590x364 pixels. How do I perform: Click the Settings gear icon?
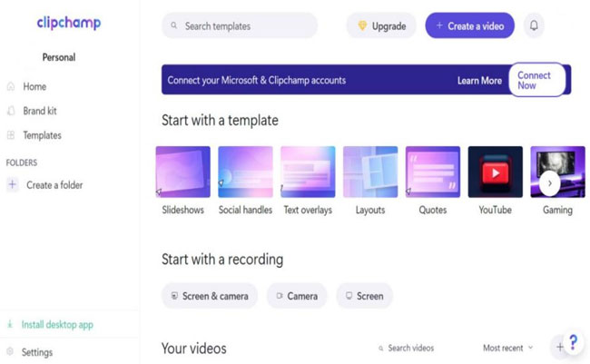pyautogui.click(x=10, y=351)
